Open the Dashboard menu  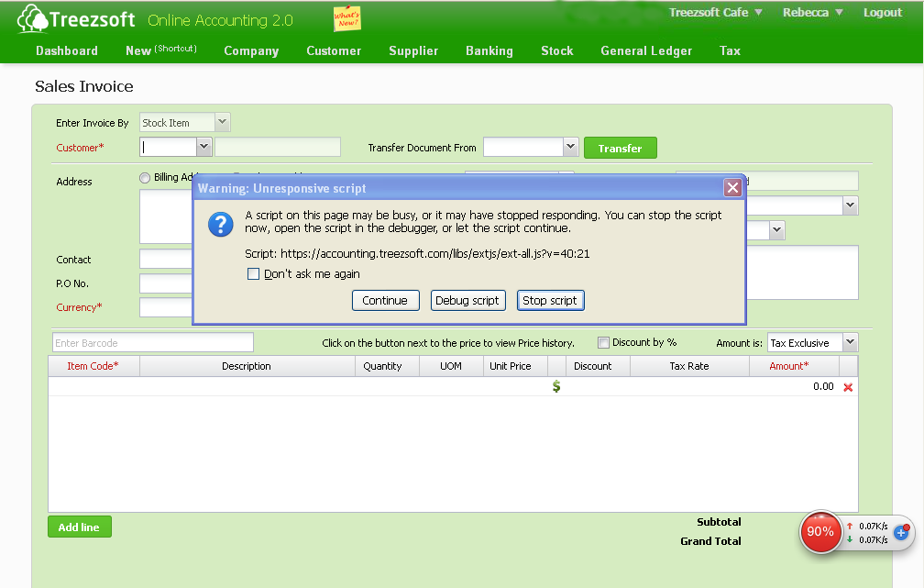click(x=67, y=50)
